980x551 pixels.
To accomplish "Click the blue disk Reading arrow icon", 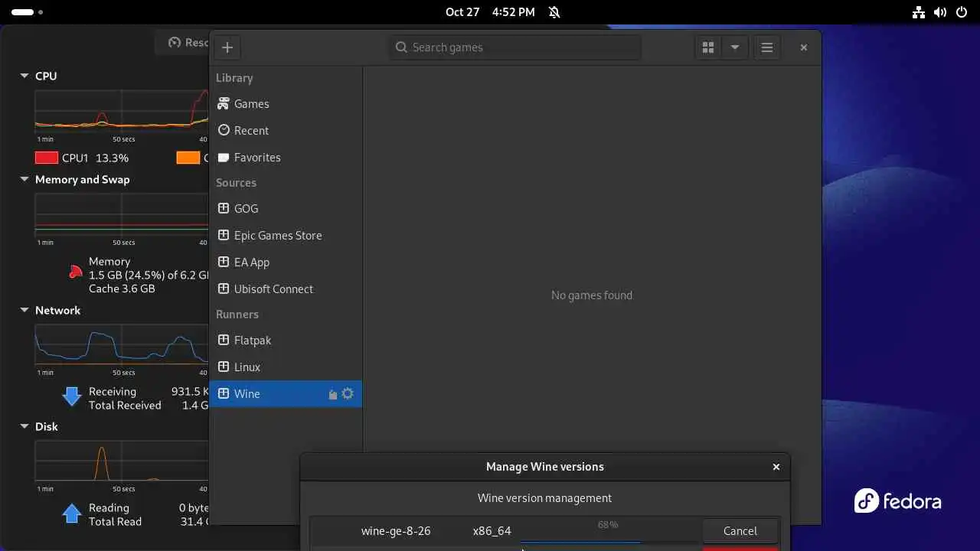I will pos(72,513).
